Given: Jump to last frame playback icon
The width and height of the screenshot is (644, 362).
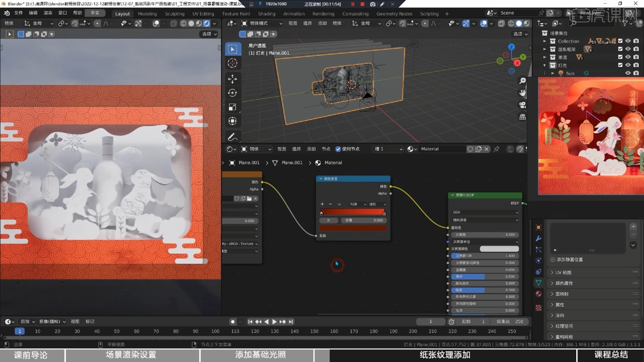Looking at the screenshot, I should tap(291, 322).
